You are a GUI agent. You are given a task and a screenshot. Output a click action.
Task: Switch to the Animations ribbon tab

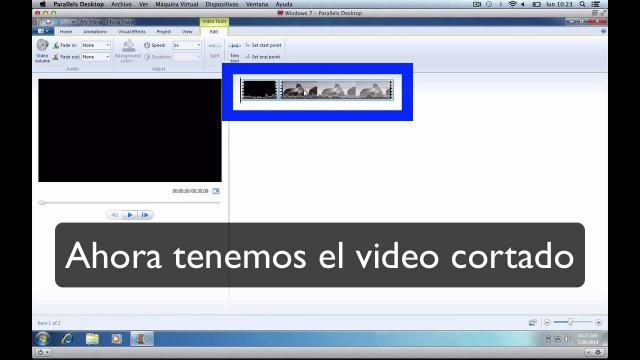[95, 31]
